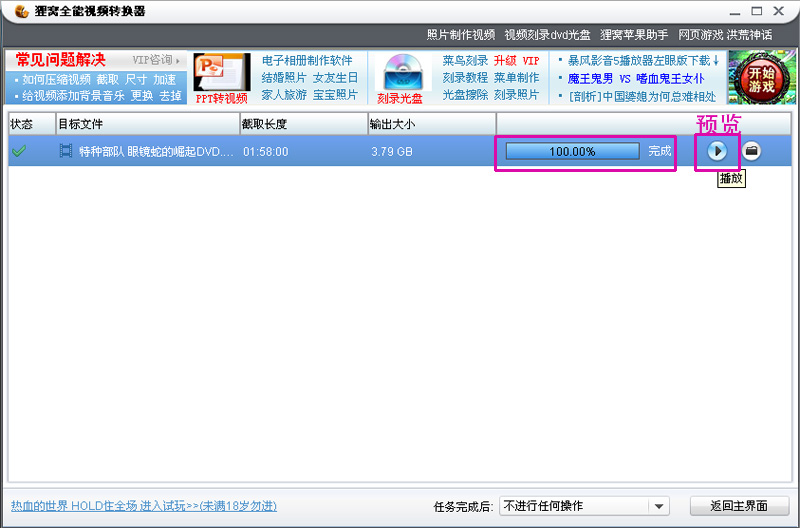The height and width of the screenshot is (528, 800).
Task: Open the output folder icon
Action: click(751, 151)
